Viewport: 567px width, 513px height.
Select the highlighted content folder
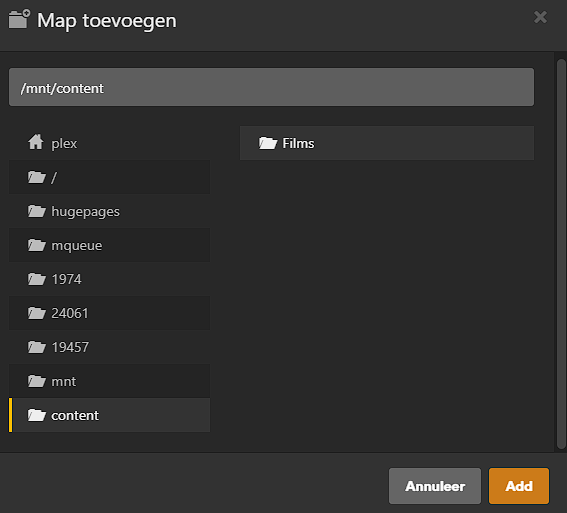(x=109, y=415)
